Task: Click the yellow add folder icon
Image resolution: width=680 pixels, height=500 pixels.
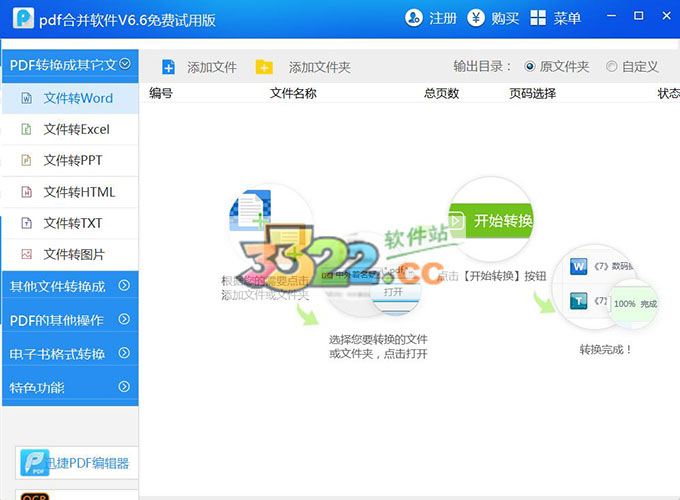Action: pos(264,67)
